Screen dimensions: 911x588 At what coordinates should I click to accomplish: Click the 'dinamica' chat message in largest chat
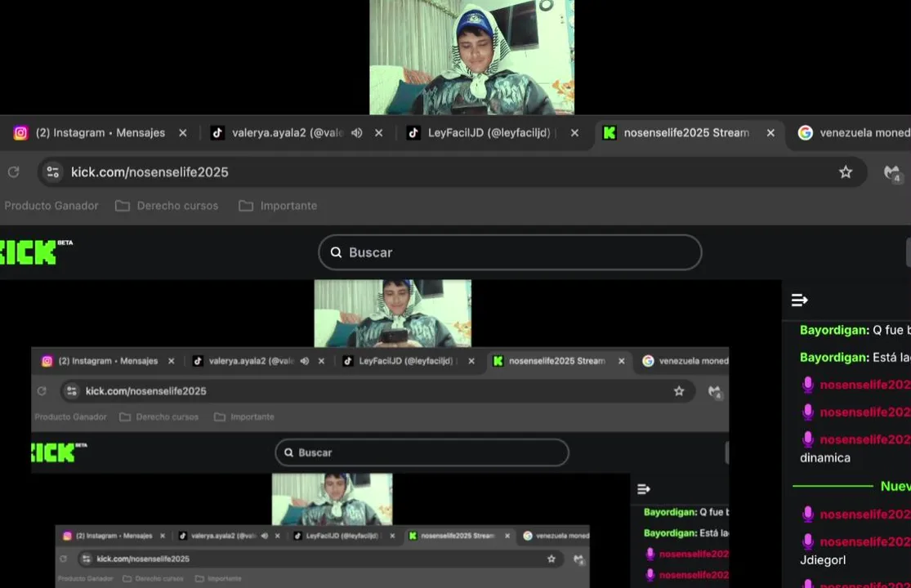(x=825, y=458)
